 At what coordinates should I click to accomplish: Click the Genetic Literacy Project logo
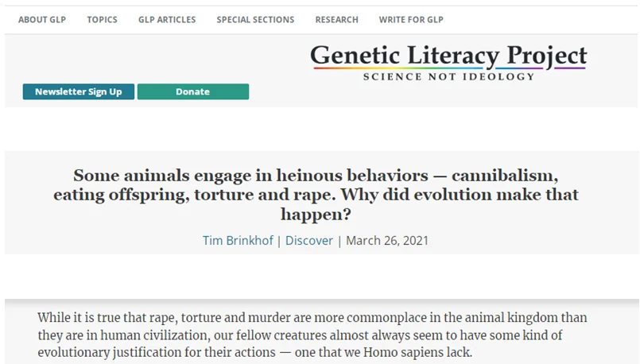pos(448,62)
